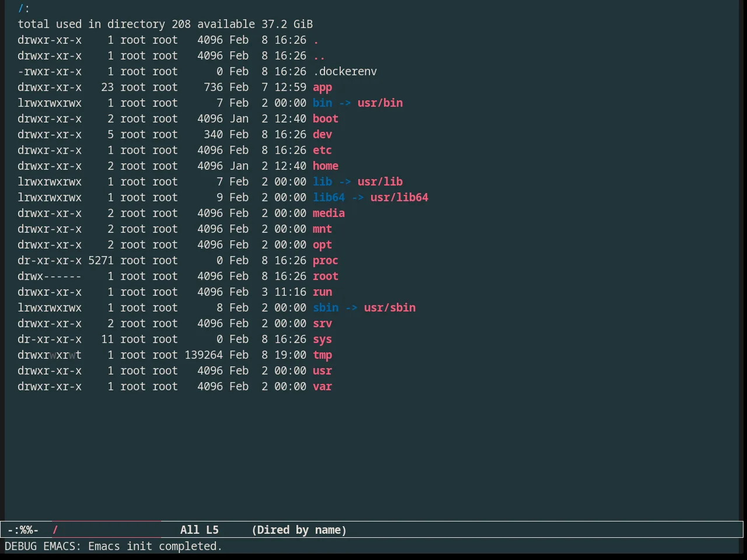Image resolution: width=747 pixels, height=560 pixels.
Task: Click the size 340 in the dev row
Action: point(213,135)
